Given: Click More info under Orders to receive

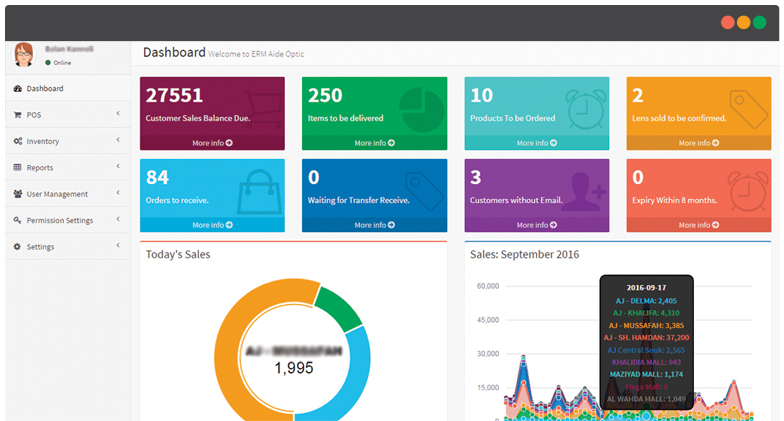Looking at the screenshot, I should tap(212, 225).
